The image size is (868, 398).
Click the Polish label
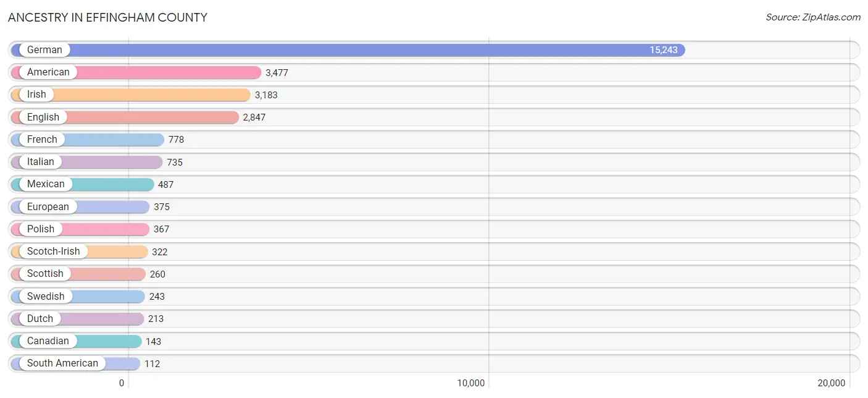(x=41, y=229)
